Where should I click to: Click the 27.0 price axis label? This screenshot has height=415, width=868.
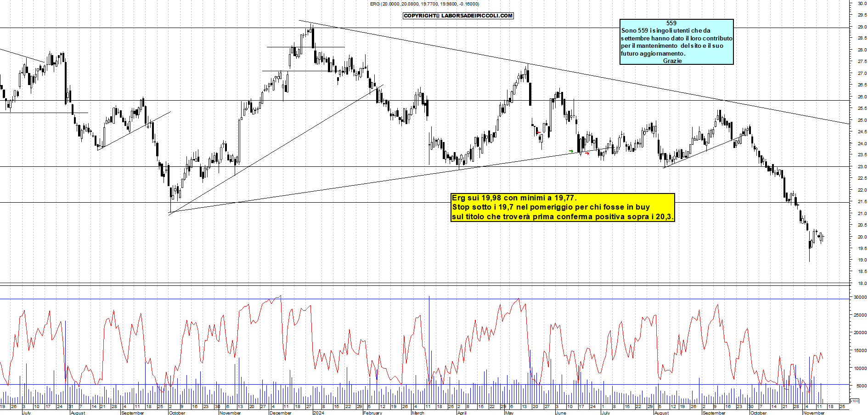pos(862,74)
